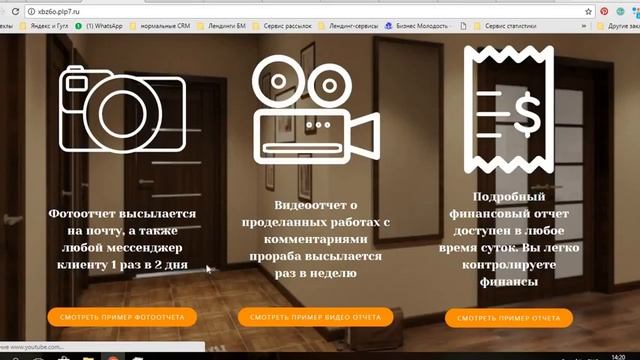Open the Лендинги БМ bookmark folder

(x=222, y=26)
